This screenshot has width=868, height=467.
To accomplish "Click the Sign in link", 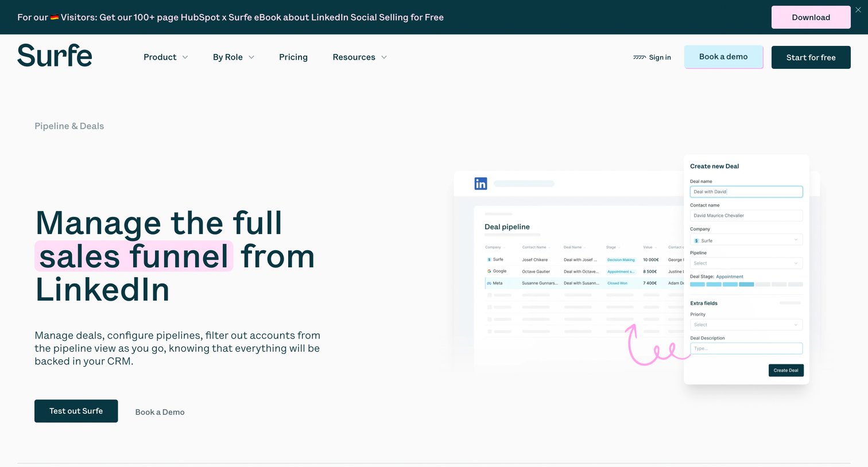I will point(660,57).
